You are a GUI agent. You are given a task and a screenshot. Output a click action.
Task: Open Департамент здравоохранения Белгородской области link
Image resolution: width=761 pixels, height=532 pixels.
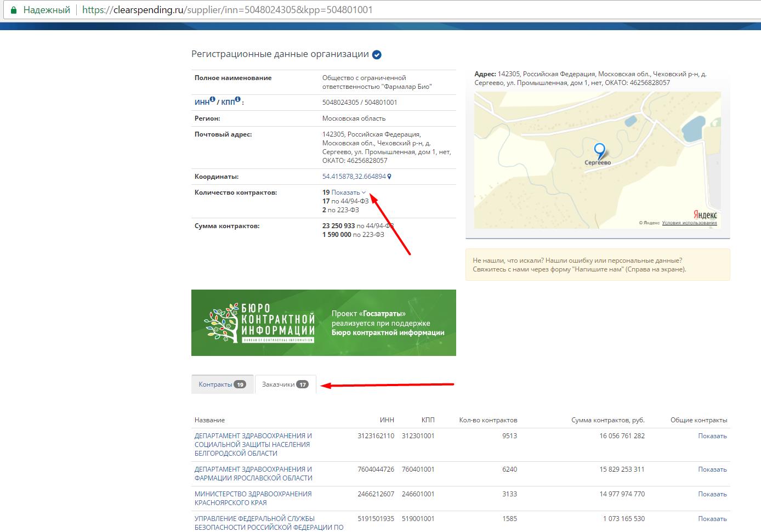pos(253,444)
